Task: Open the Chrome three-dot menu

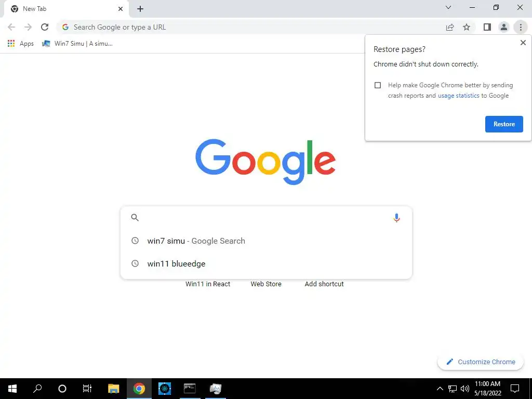Action: point(521,27)
